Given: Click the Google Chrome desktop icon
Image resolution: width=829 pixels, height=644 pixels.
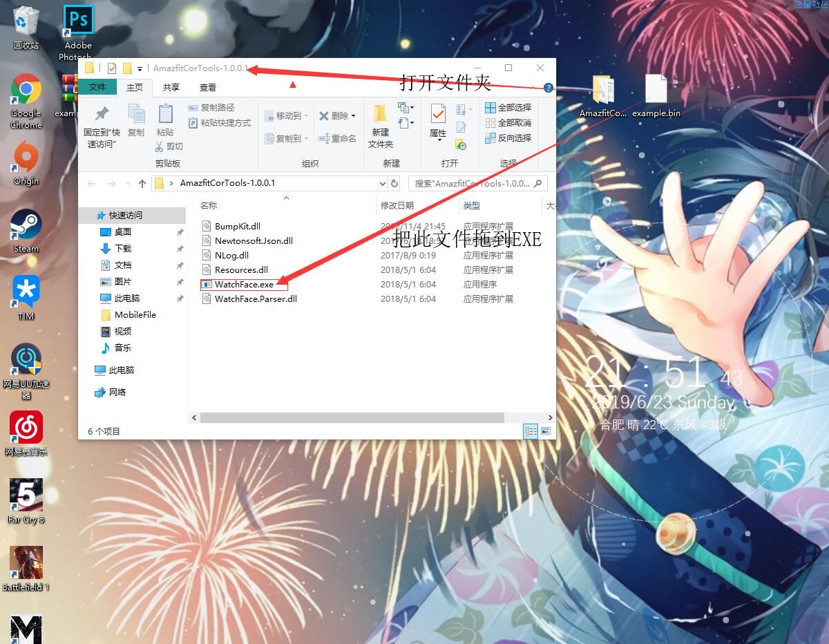Looking at the screenshot, I should tap(26, 101).
